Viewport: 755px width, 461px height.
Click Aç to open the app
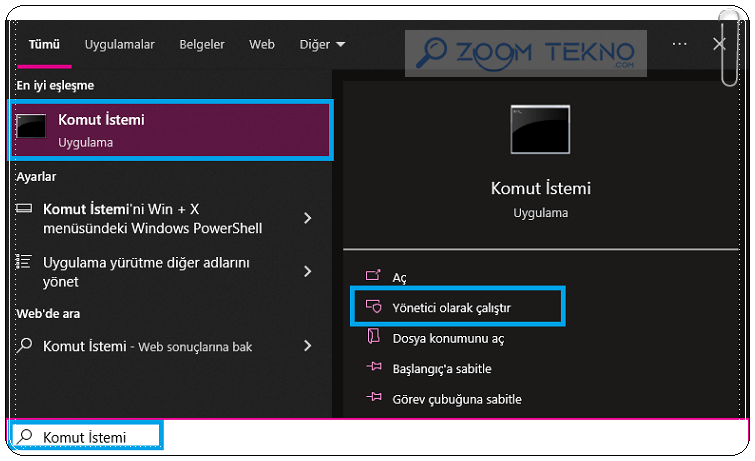pyautogui.click(x=399, y=278)
